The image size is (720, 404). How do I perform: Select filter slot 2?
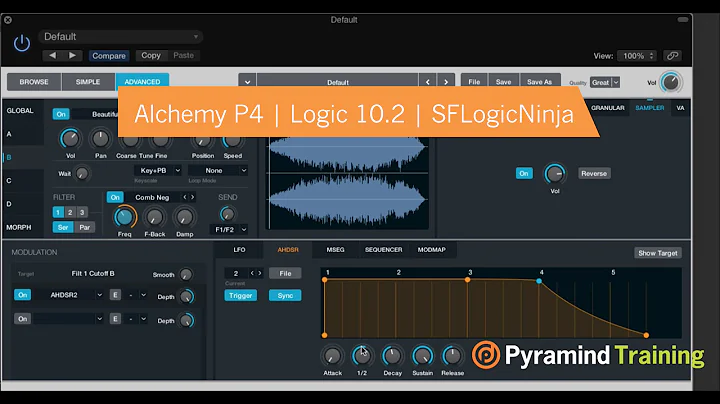coord(70,212)
